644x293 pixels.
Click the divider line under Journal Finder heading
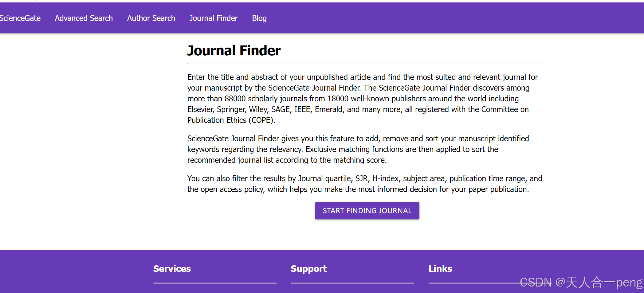pyautogui.click(x=367, y=64)
